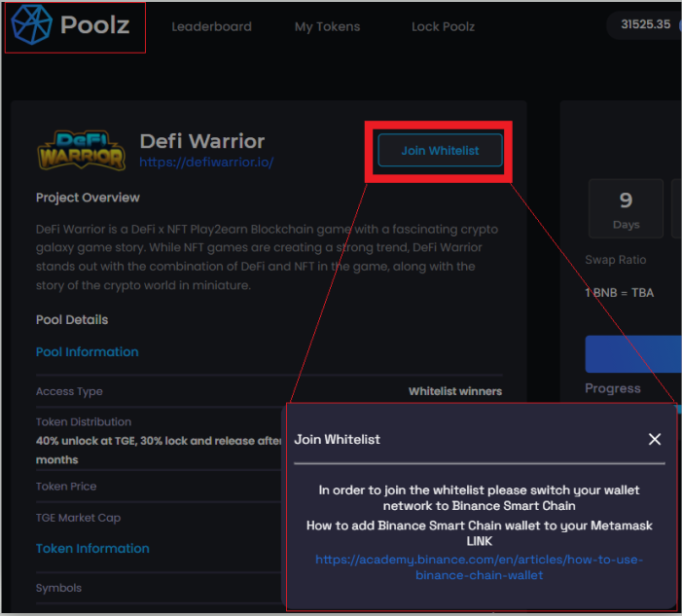682x616 pixels.
Task: Click the blue button below swap ratio
Action: pyautogui.click(x=633, y=353)
